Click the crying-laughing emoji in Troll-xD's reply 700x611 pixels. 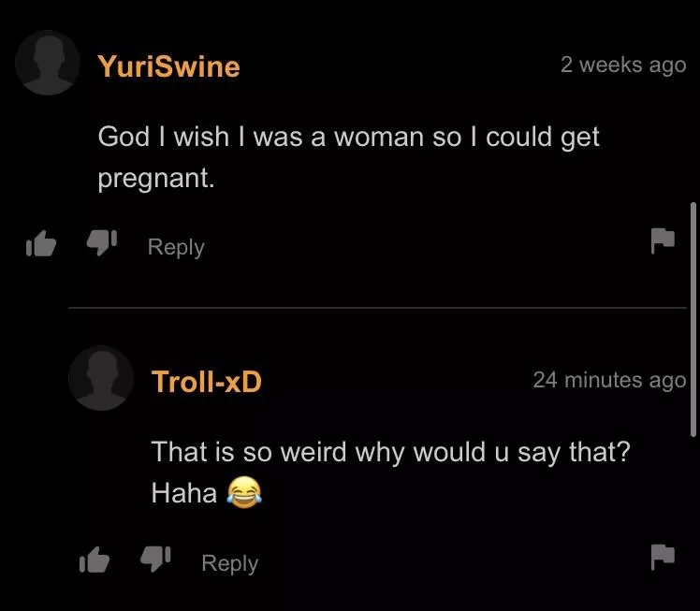click(x=244, y=492)
